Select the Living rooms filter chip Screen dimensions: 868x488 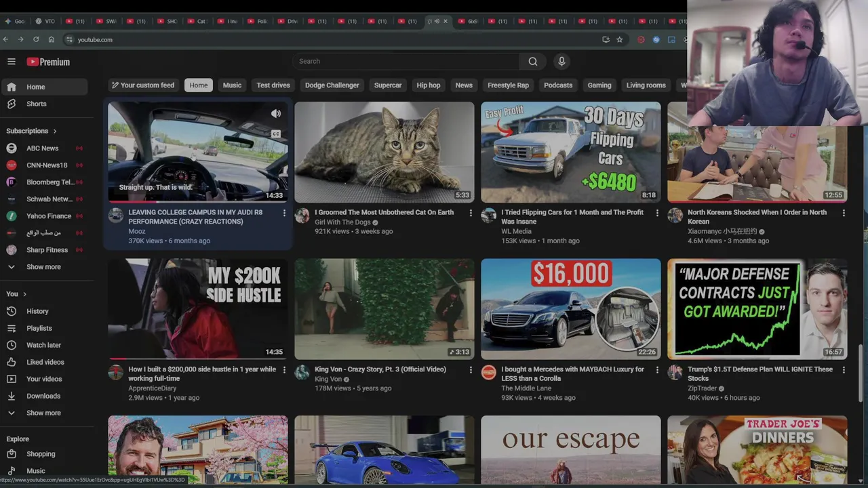pos(646,85)
